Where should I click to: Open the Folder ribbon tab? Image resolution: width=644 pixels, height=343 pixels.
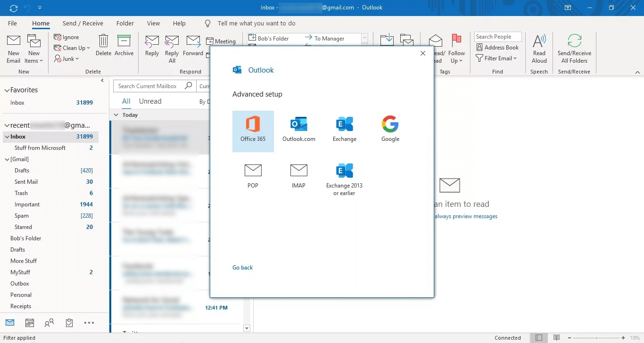click(x=125, y=23)
